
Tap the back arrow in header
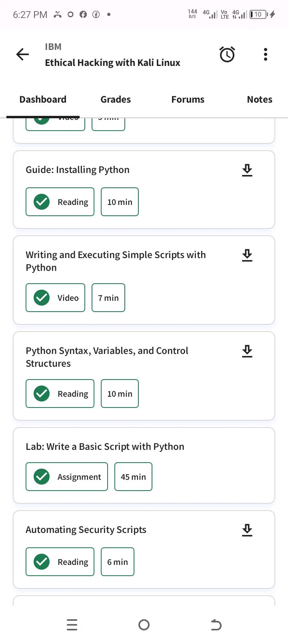23,54
